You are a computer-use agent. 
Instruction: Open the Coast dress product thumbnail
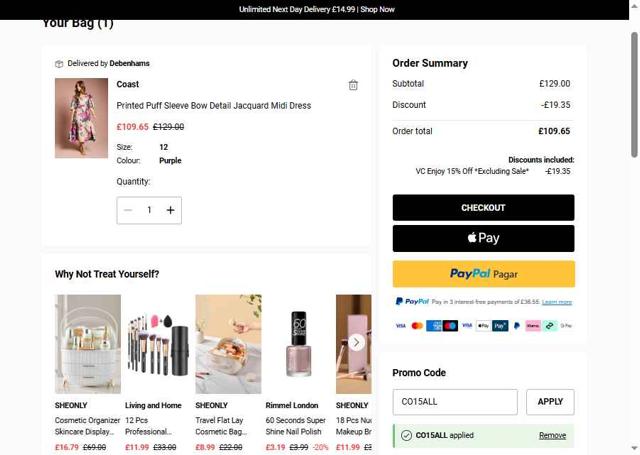[x=82, y=118]
